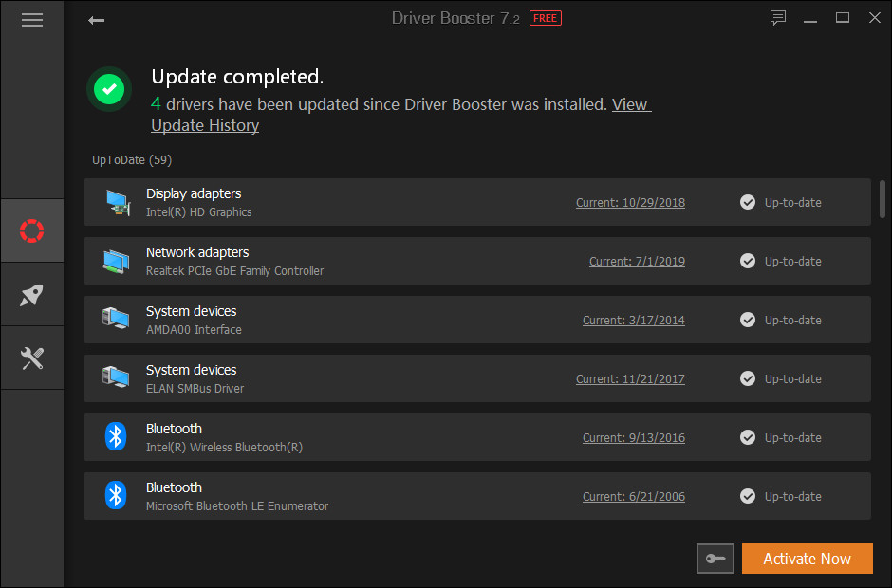Screen dimensions: 892x588
Task: Click Up-to-date check for ELAN SMBus Driver
Action: click(x=748, y=378)
